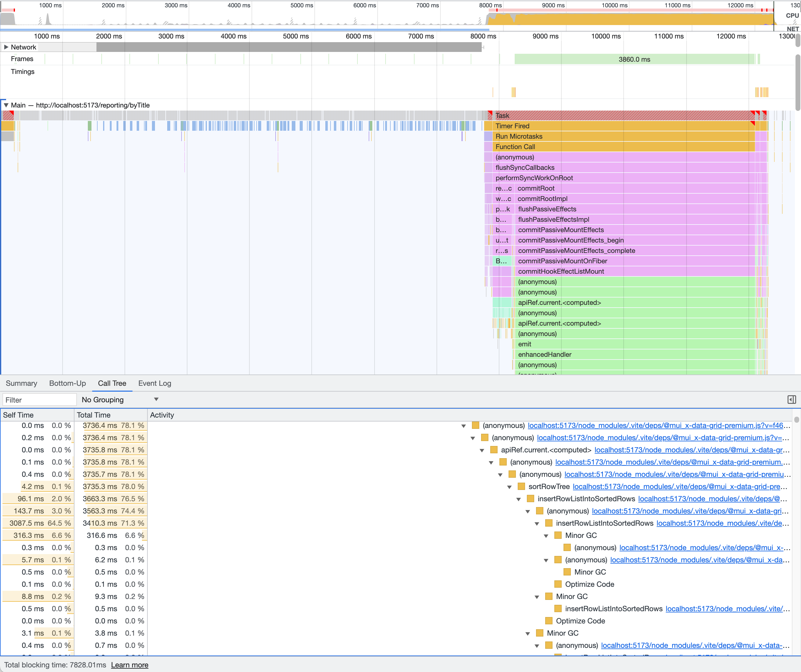Collapse the insertRowListIntoSortedRows tree node

tap(519, 499)
